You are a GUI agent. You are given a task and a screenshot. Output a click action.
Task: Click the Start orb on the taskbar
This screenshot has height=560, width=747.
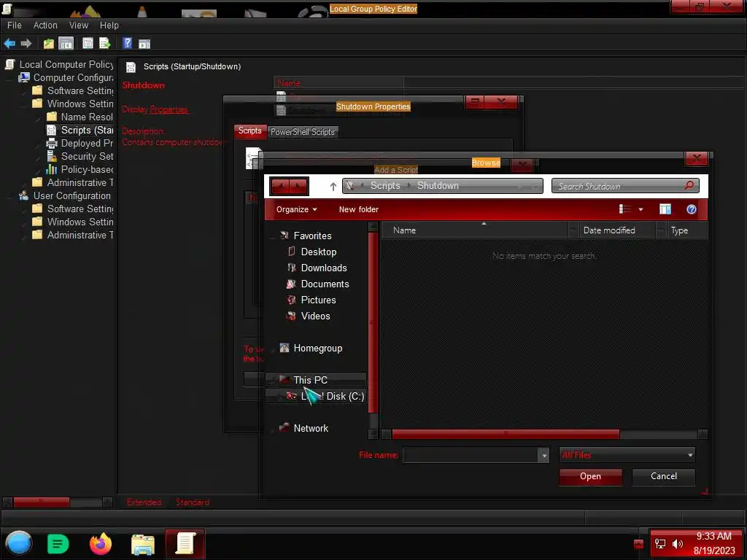(x=18, y=544)
